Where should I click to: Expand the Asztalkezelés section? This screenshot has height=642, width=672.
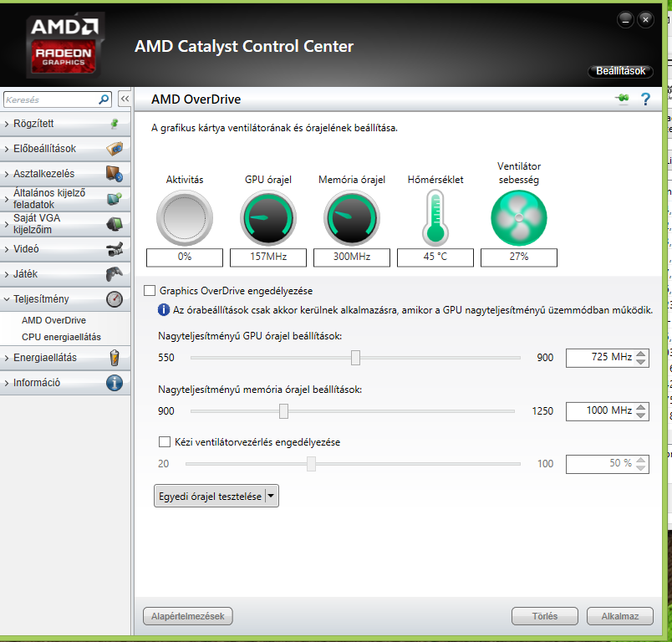coord(7,174)
